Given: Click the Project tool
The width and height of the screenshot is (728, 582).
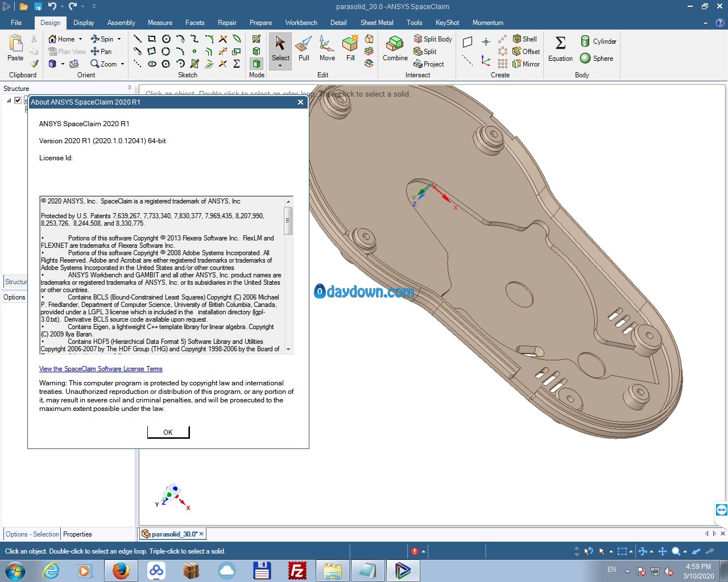Looking at the screenshot, I should 429,64.
